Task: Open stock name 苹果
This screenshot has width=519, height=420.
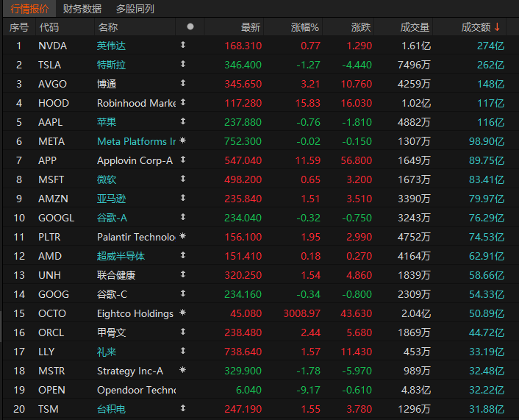Action: (107, 122)
